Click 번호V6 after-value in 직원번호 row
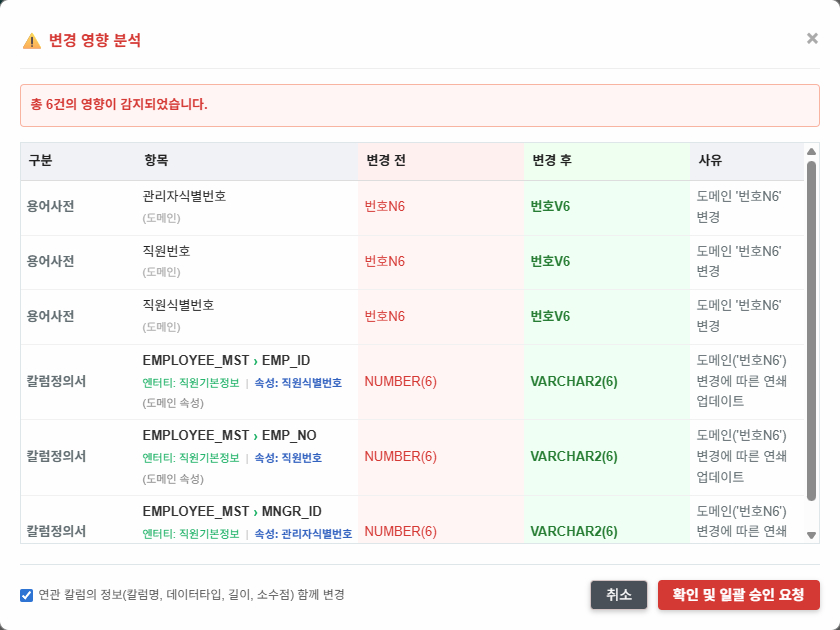The image size is (840, 630). click(550, 261)
